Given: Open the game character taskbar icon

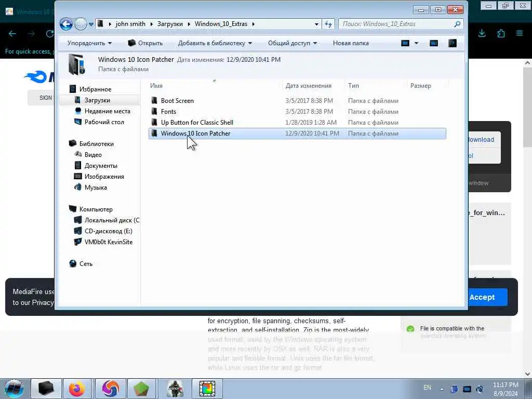Looking at the screenshot, I should coord(175,389).
